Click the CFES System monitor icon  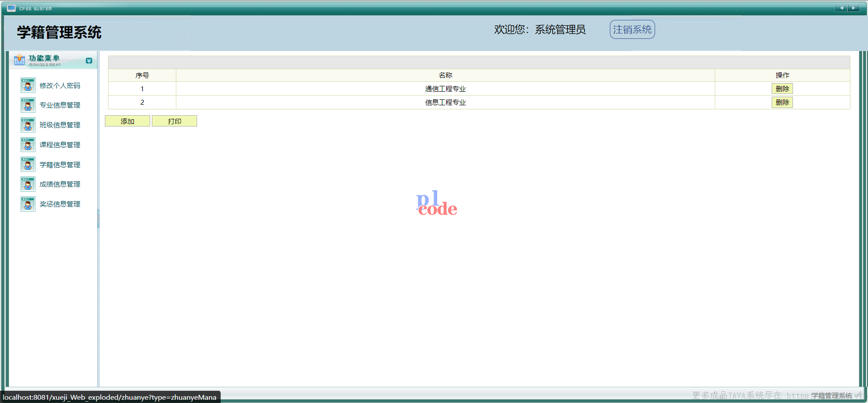[11, 8]
